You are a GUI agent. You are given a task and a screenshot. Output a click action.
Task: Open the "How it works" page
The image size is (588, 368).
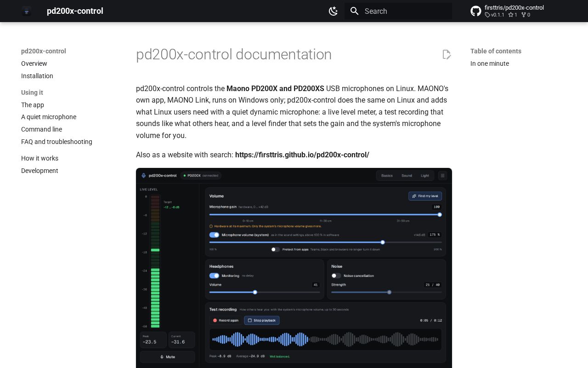40,158
